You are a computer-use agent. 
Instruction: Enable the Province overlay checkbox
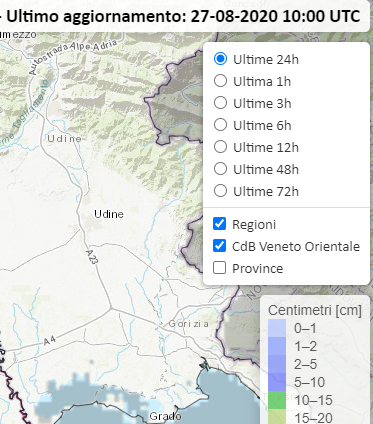[219, 268]
